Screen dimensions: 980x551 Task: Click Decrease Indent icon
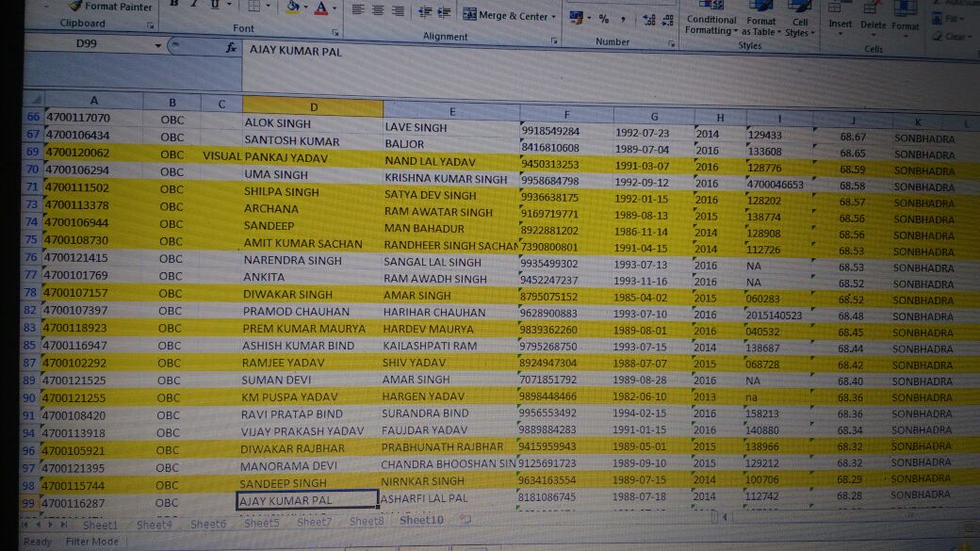point(425,12)
